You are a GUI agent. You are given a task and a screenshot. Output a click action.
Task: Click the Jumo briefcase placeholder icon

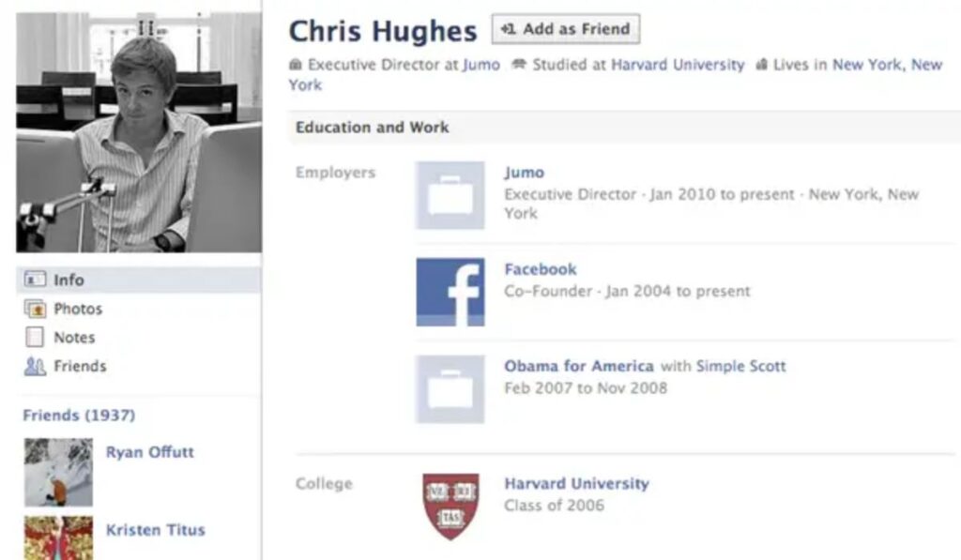tap(450, 195)
